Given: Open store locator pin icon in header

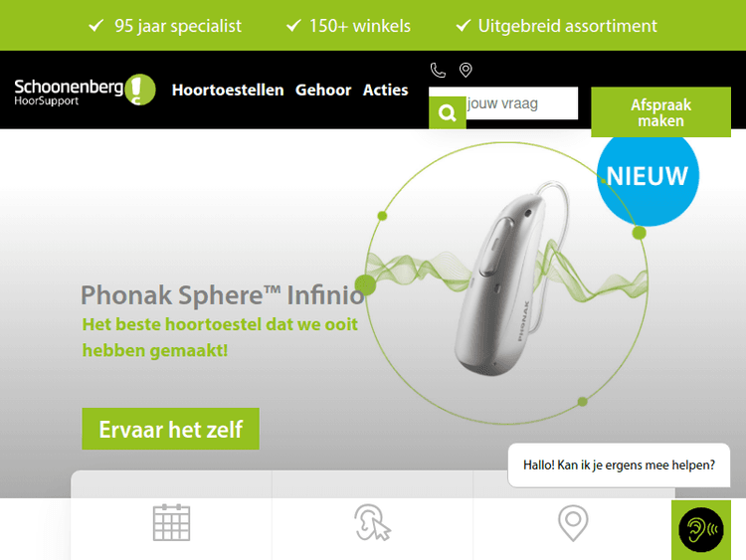Looking at the screenshot, I should tap(466, 70).
